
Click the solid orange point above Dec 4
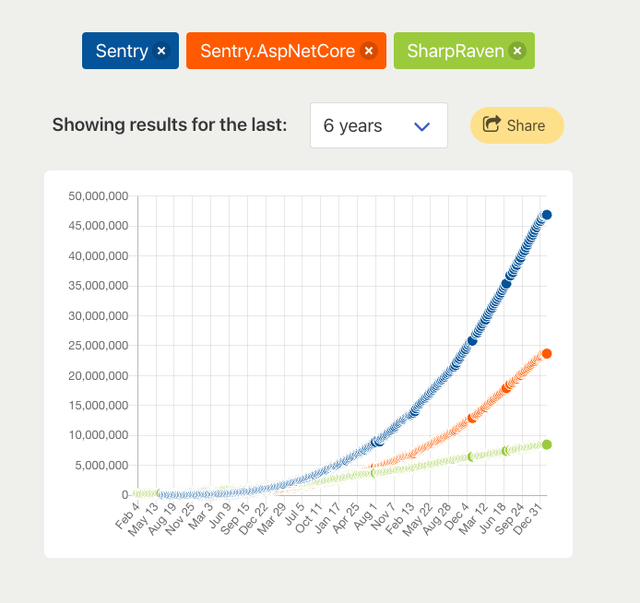tap(472, 418)
